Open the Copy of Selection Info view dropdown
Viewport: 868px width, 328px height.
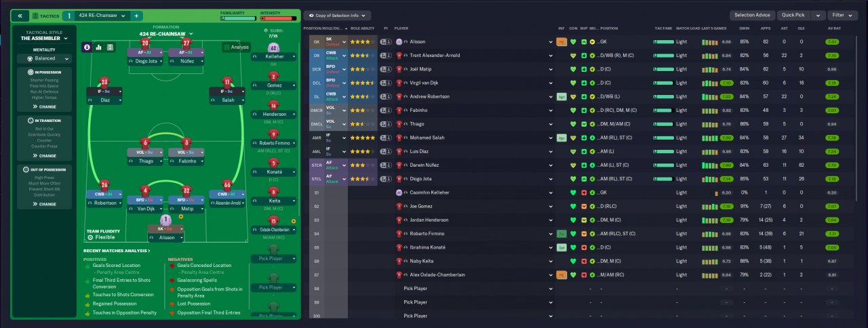[x=338, y=15]
